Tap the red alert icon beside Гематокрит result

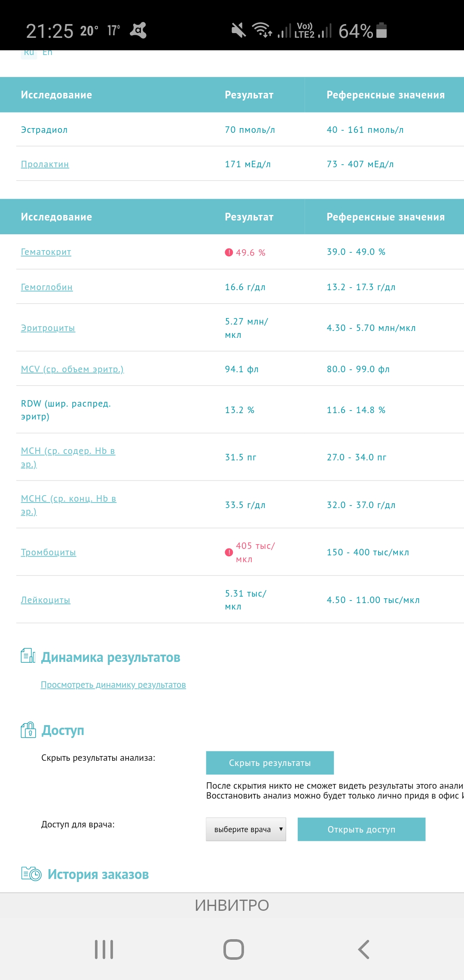point(229,252)
